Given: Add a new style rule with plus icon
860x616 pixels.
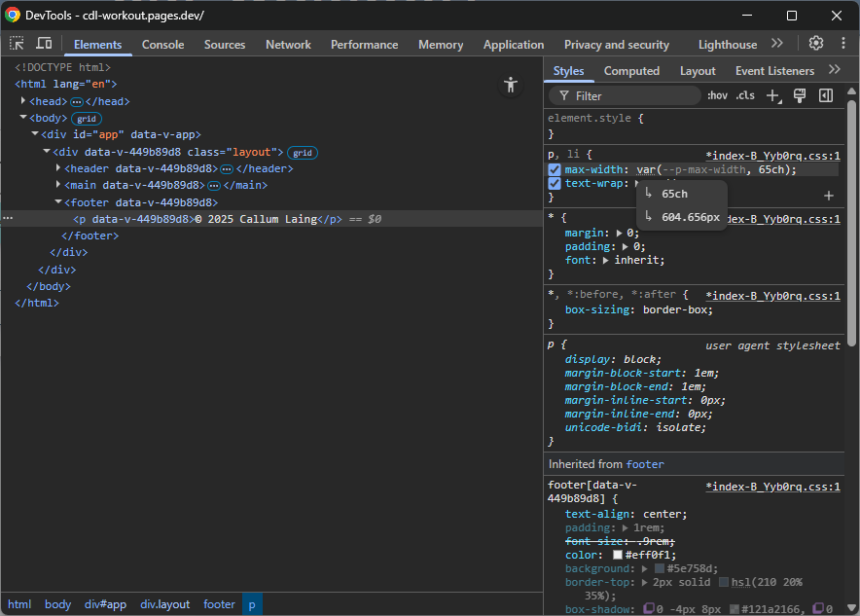Looking at the screenshot, I should 772,95.
